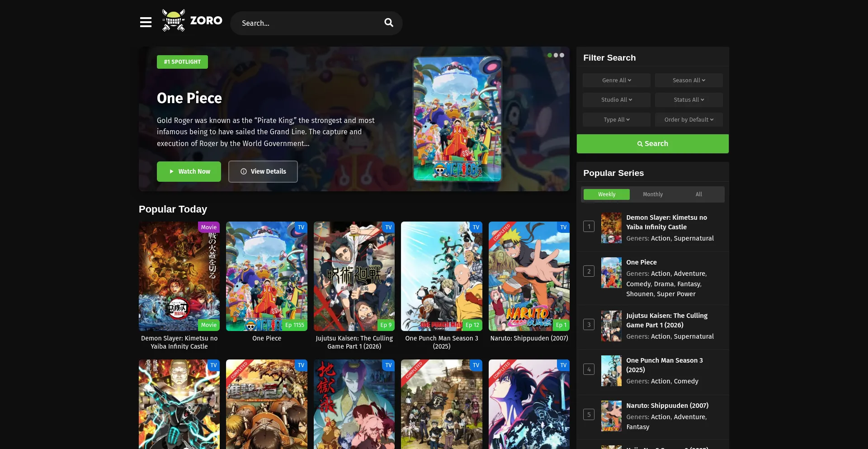Screen dimensions: 868x449
Task: Click the Ep 9 badge on Jujutsu Kaisen
Action: point(386,325)
